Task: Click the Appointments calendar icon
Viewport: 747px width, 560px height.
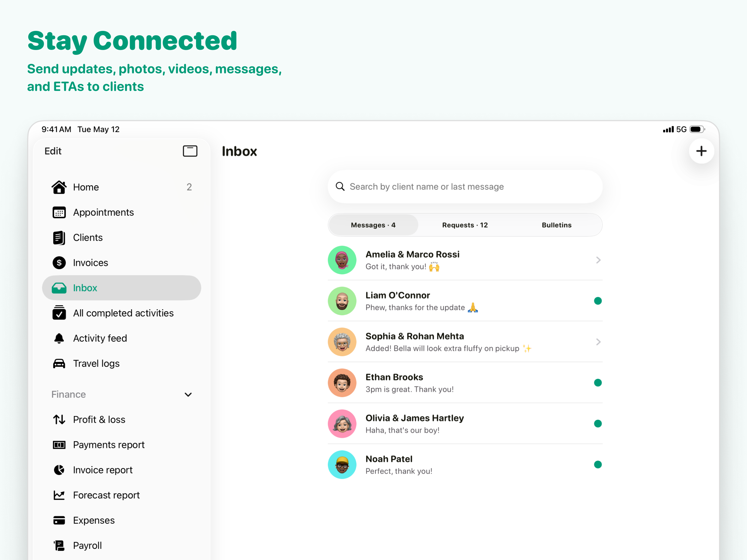Action: pos(59,212)
